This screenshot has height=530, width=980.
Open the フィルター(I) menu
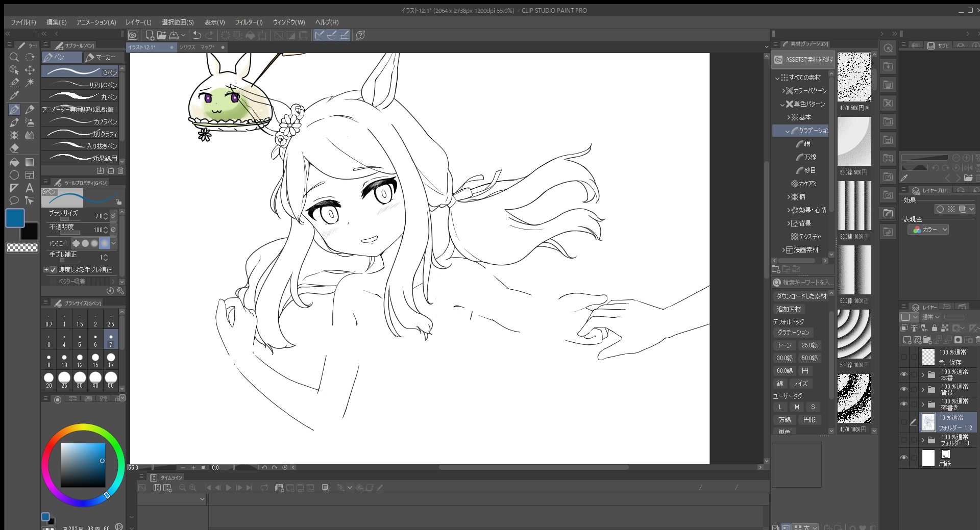(249, 22)
